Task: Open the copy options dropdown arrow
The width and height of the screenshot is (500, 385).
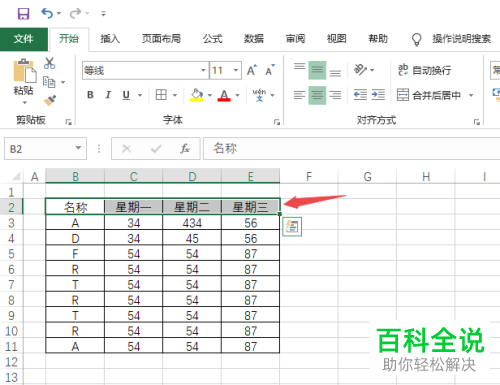Action: click(x=63, y=82)
